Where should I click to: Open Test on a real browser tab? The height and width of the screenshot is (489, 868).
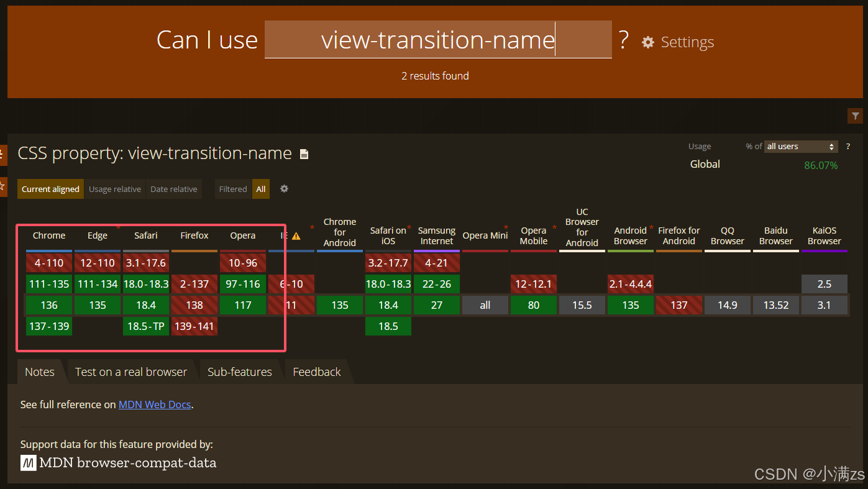pyautogui.click(x=131, y=372)
